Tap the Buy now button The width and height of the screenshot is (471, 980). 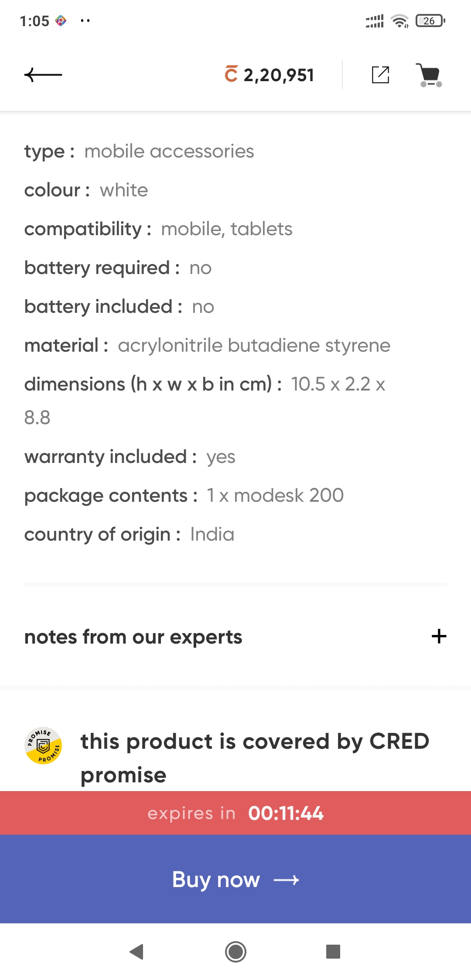point(235,880)
